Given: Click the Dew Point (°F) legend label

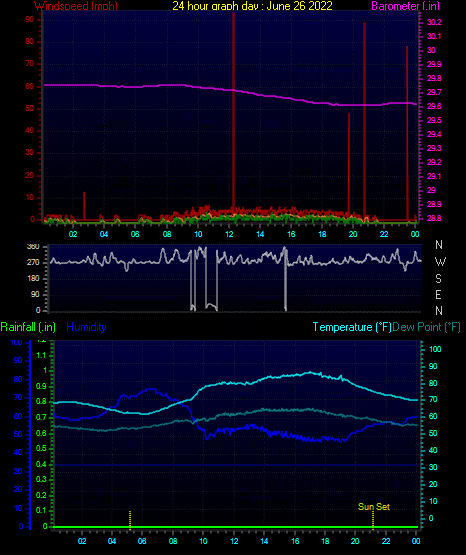Looking at the screenshot, I should click(426, 327).
